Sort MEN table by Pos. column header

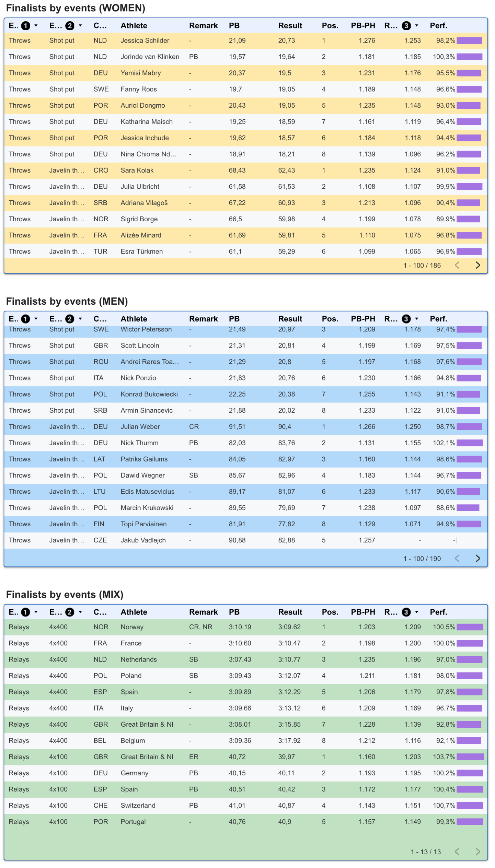(x=330, y=319)
